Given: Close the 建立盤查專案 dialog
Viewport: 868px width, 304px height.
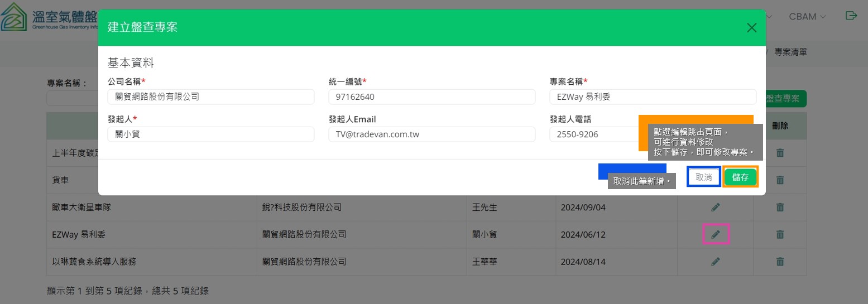Looking at the screenshot, I should pos(751,28).
